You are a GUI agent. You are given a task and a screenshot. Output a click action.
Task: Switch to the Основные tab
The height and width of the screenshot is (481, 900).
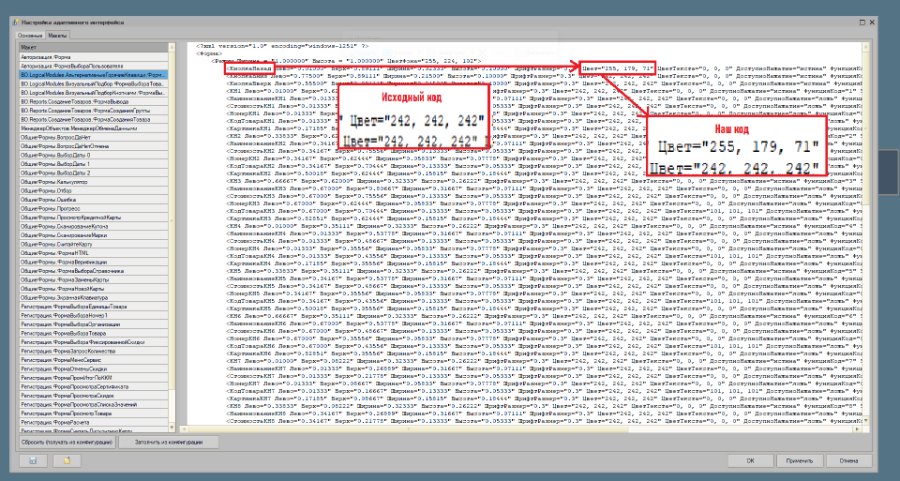(30, 36)
